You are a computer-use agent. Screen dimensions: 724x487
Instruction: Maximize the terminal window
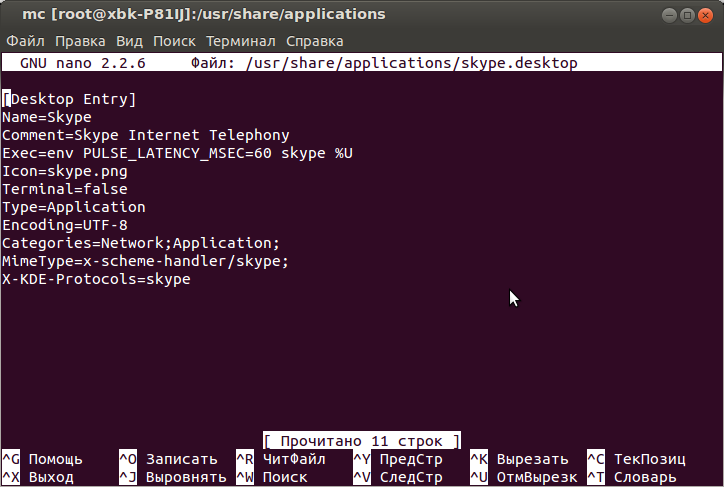click(x=687, y=15)
